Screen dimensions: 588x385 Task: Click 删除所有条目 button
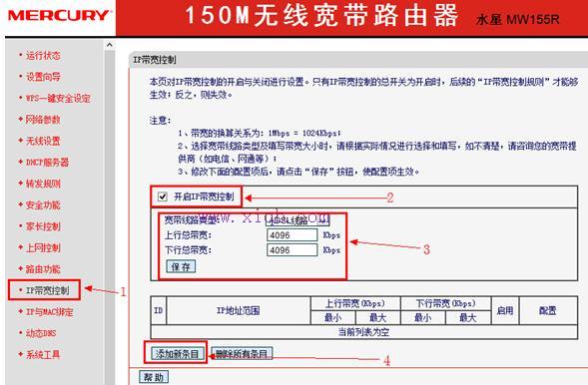(x=242, y=353)
